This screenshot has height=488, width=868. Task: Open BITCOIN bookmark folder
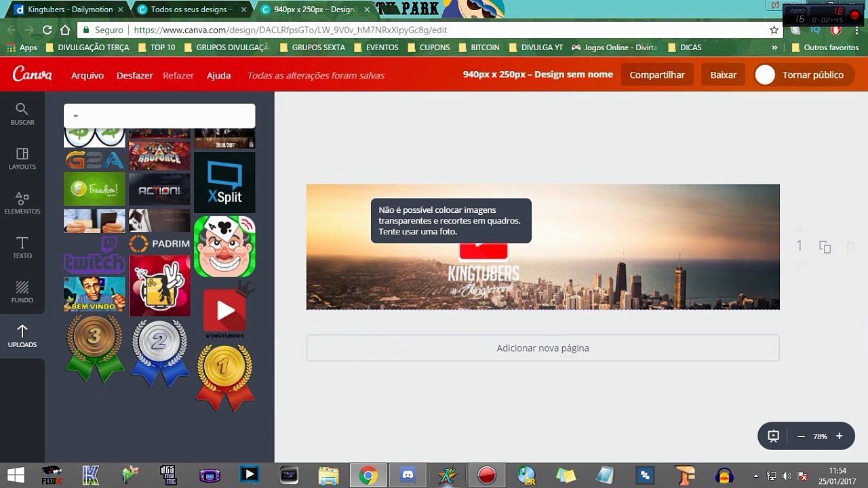[479, 47]
